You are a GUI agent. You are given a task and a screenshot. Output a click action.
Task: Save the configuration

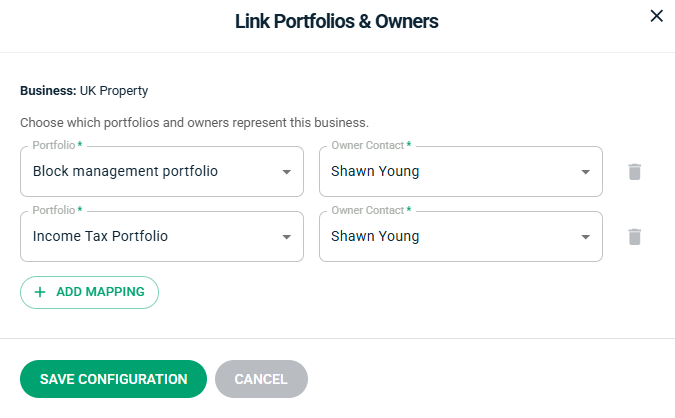coord(113,379)
